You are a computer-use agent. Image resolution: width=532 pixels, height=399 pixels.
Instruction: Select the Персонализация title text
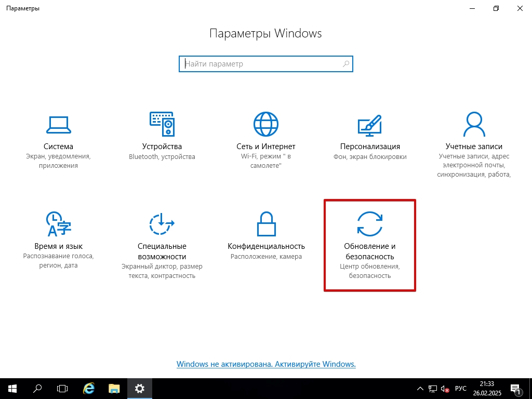pyautogui.click(x=370, y=146)
